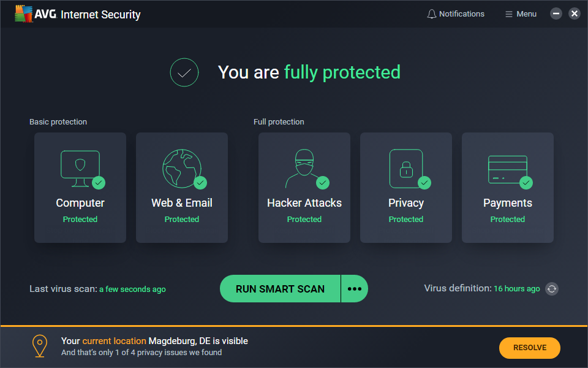Refresh virus definitions with the update icon
588x368 pixels.
[552, 289]
